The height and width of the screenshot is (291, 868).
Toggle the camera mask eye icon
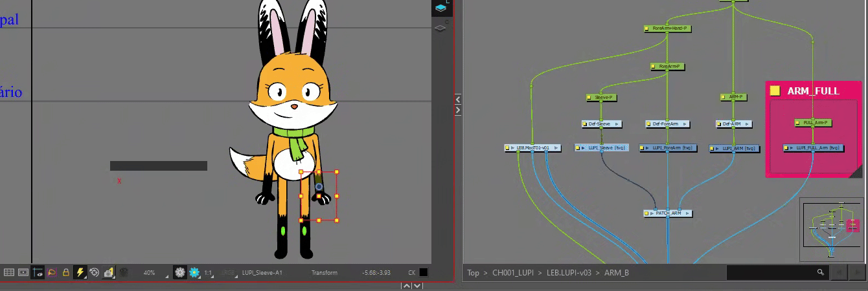[38, 273]
